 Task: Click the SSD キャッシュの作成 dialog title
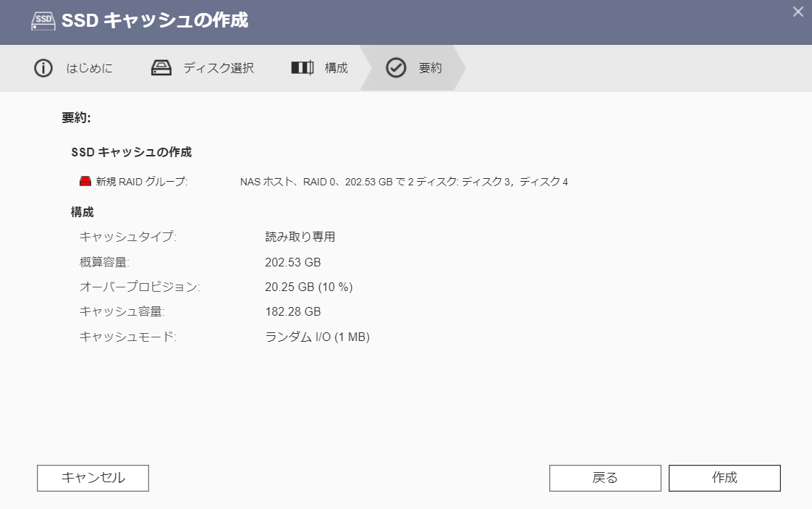coord(154,20)
